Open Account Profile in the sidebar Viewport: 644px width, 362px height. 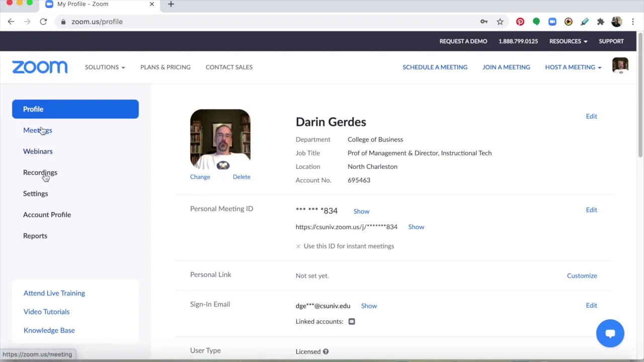47,215
